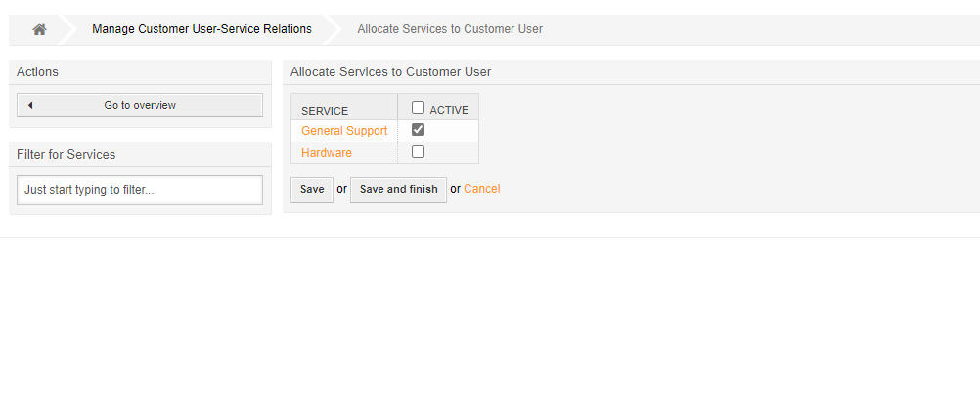Toggle the select-all ACTIVE header checkbox
The image size is (980, 413).
click(418, 108)
